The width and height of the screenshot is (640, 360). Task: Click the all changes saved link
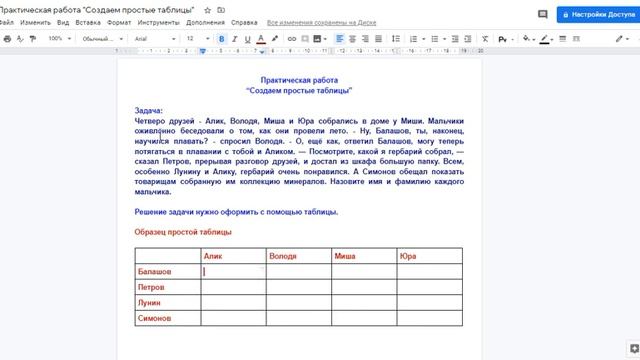click(x=321, y=22)
